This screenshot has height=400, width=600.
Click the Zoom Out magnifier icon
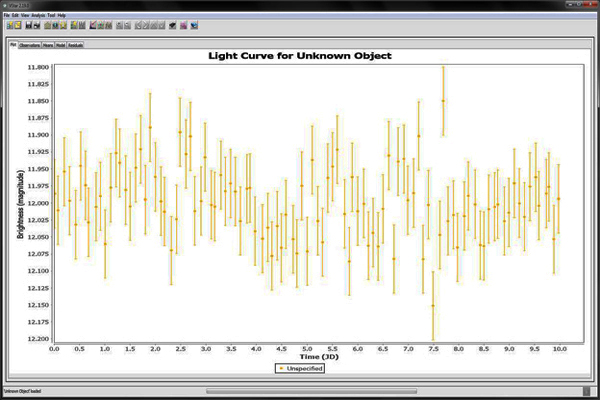[x=127, y=25]
